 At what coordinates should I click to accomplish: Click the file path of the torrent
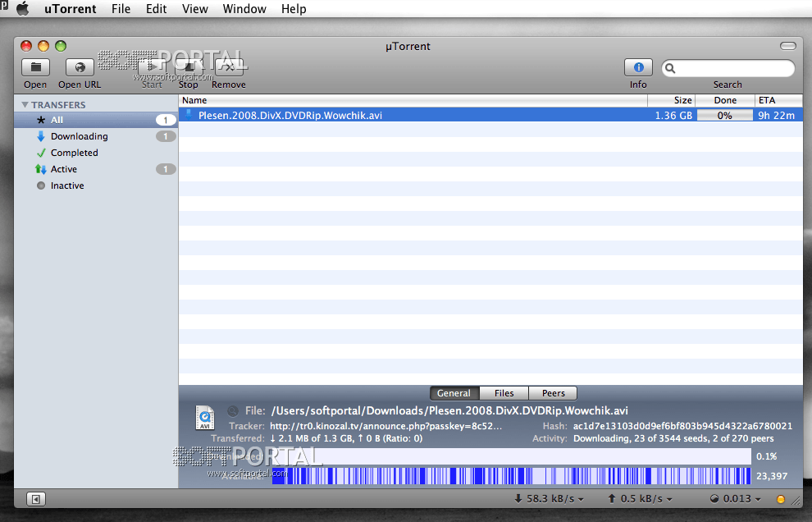[x=449, y=411]
